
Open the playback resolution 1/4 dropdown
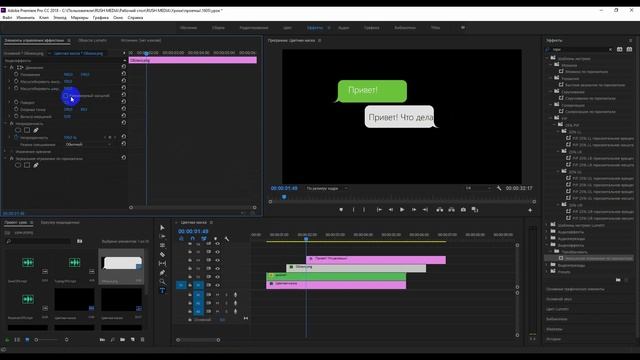[478, 188]
